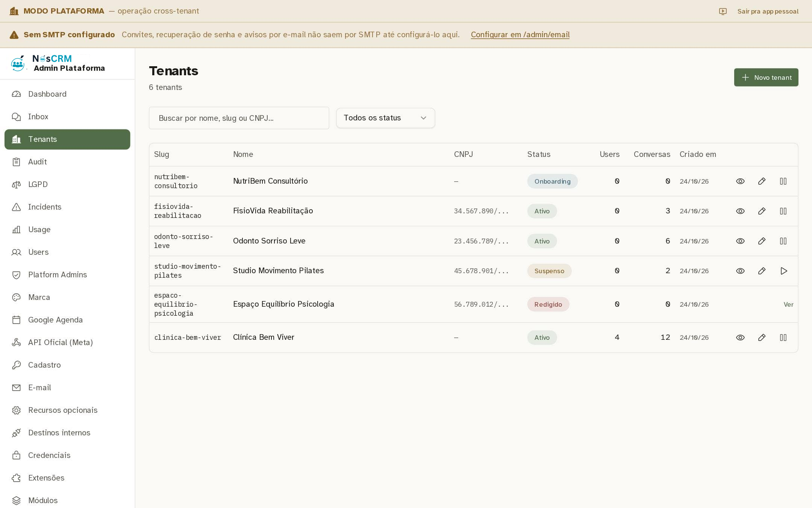Click Ver for Espaço Equilíbrio Psicologia

(x=788, y=304)
